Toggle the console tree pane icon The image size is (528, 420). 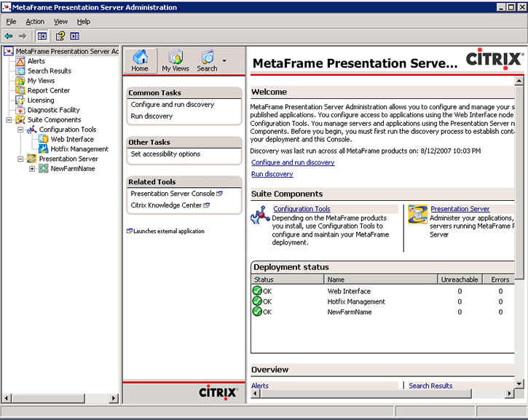click(x=42, y=36)
